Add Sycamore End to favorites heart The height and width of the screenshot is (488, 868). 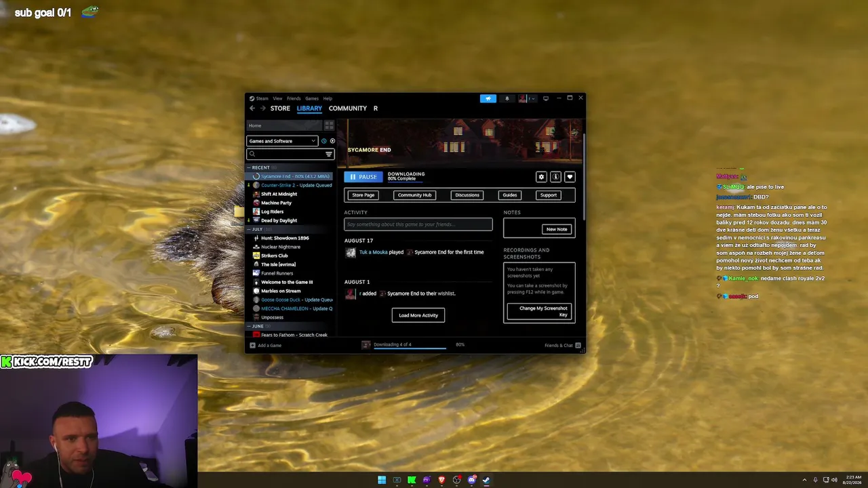(x=570, y=177)
